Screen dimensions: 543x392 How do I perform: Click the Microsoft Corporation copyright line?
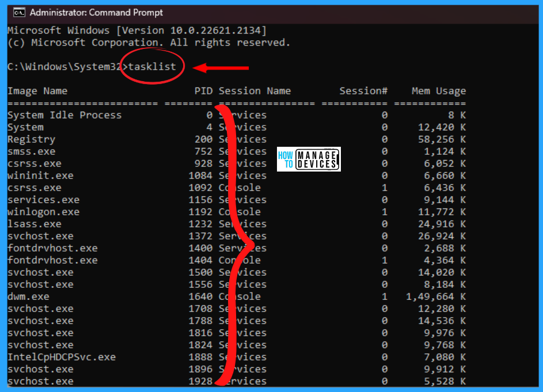[149, 43]
